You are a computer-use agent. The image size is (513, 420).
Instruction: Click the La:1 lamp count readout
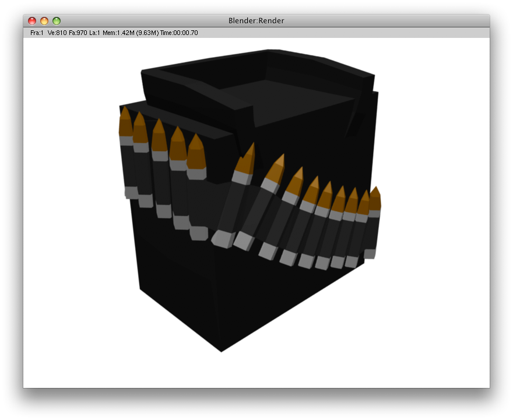pyautogui.click(x=95, y=33)
